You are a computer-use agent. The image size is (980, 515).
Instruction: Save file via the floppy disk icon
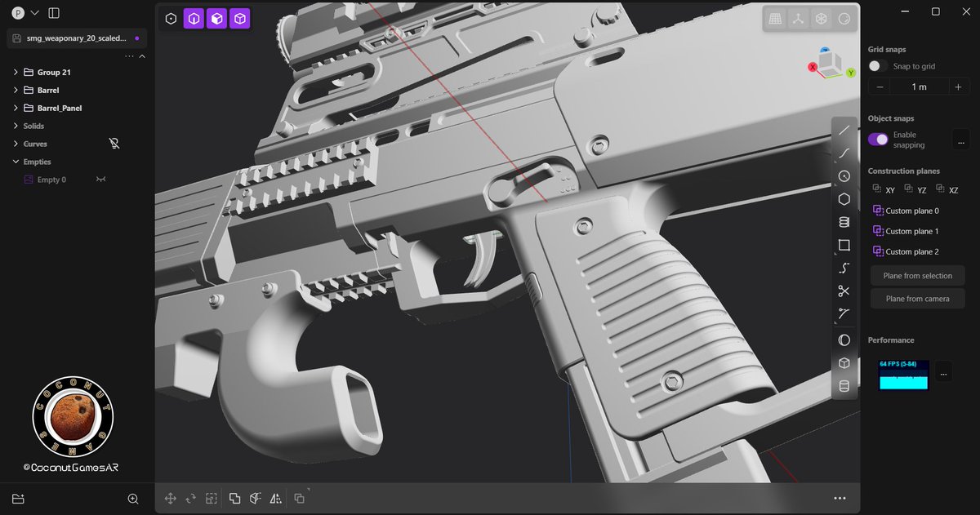pyautogui.click(x=17, y=38)
